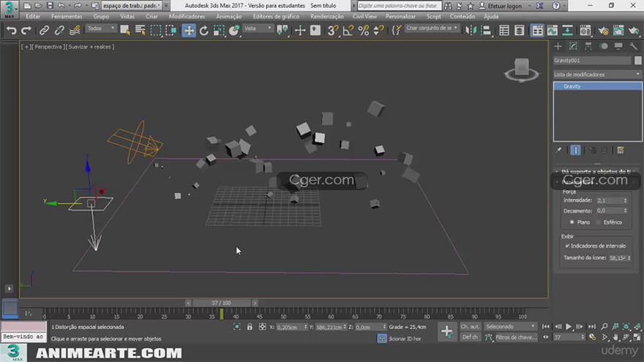644x362 pixels.
Task: Open the Layer Explorer icon
Action: tap(519, 31)
